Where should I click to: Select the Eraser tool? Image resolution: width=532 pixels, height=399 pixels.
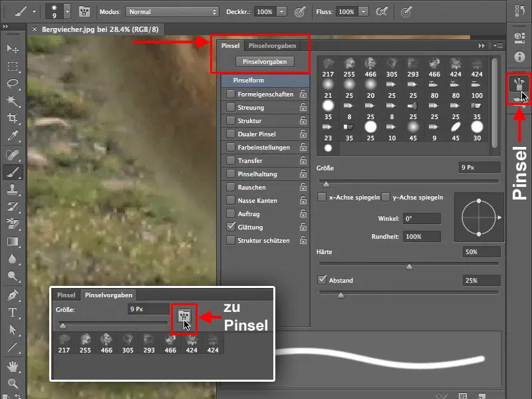(13, 223)
